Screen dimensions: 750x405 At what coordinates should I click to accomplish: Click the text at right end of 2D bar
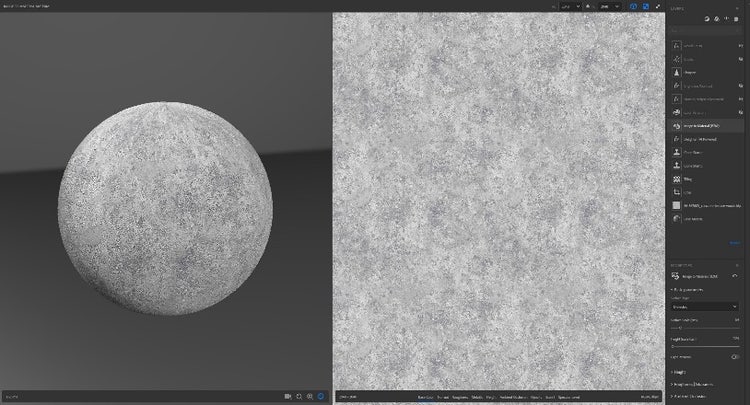650,397
